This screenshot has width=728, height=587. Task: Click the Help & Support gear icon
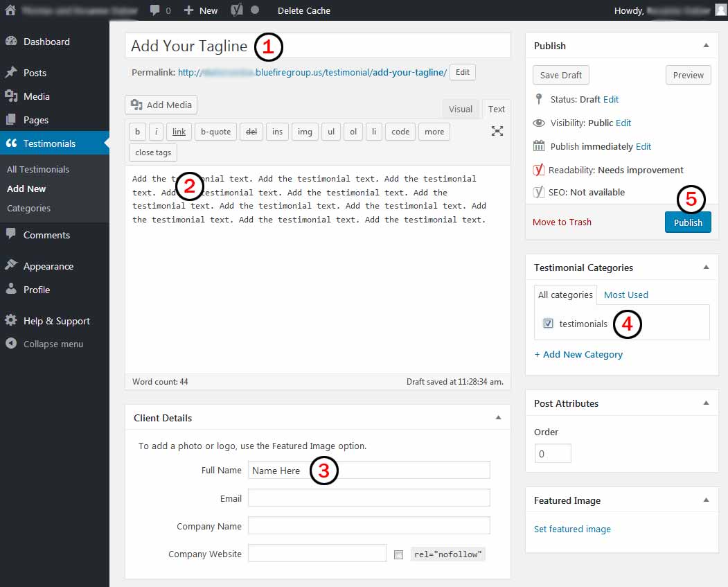point(11,320)
